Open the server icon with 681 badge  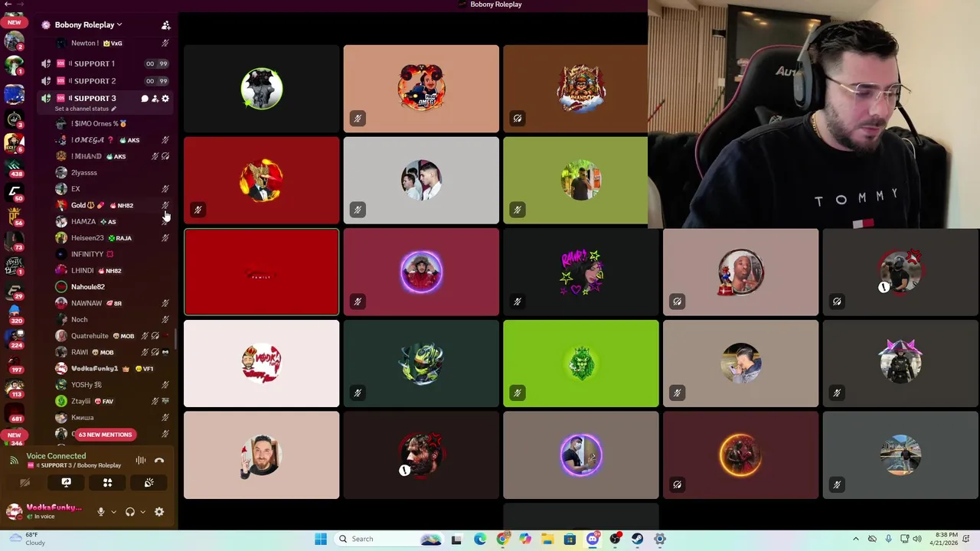pos(14,412)
